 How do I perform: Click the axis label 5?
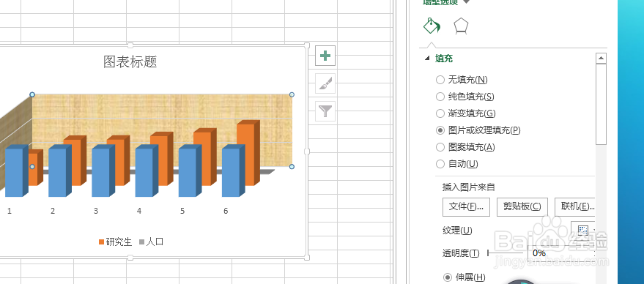[182, 211]
